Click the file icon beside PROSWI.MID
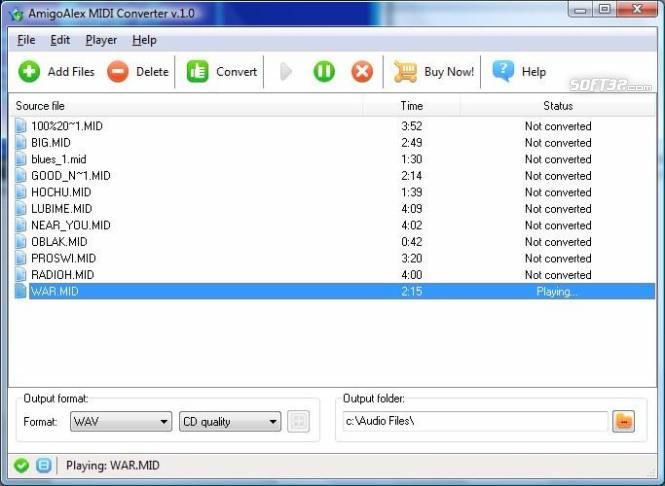665x486 pixels. point(21,258)
